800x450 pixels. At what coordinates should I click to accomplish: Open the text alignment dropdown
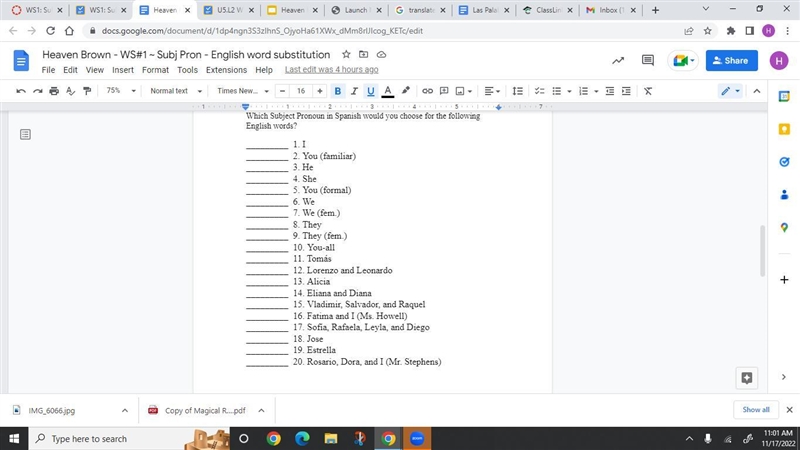(492, 91)
